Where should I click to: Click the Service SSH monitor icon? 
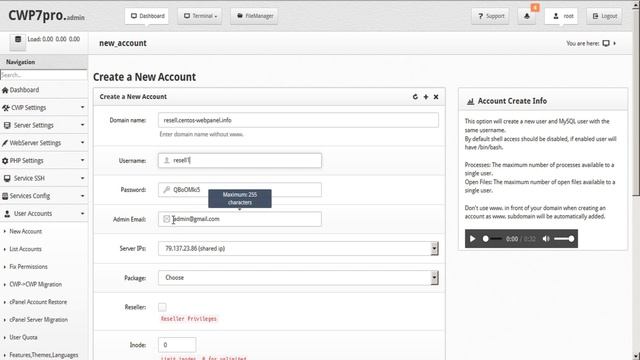pos(7,178)
